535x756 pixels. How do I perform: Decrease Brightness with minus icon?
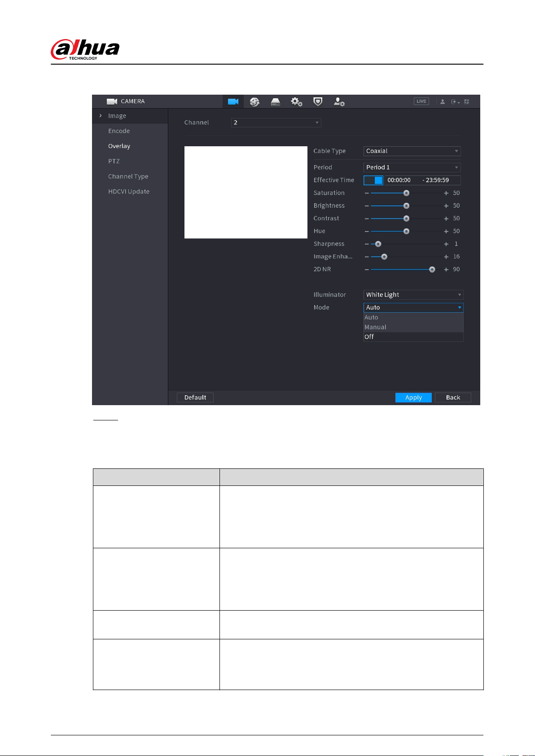[x=367, y=206]
